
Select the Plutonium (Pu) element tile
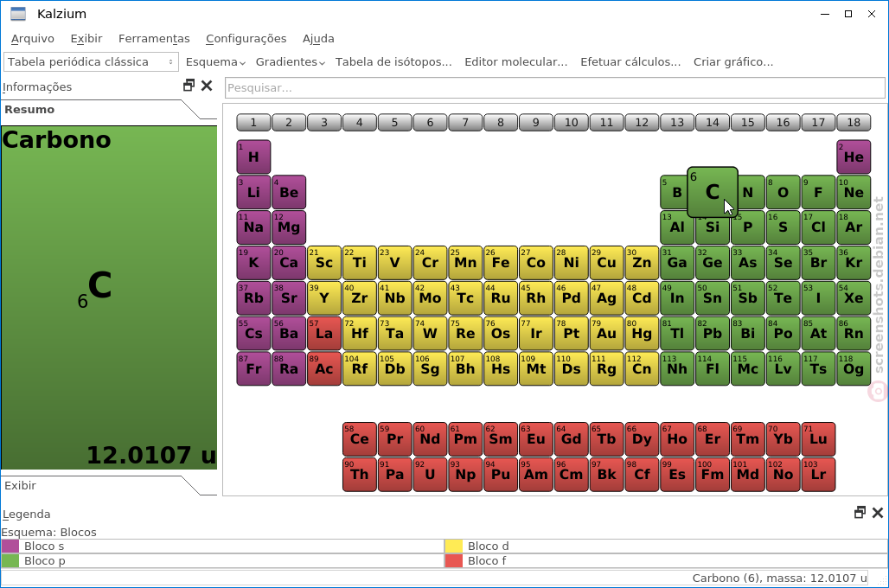point(501,474)
